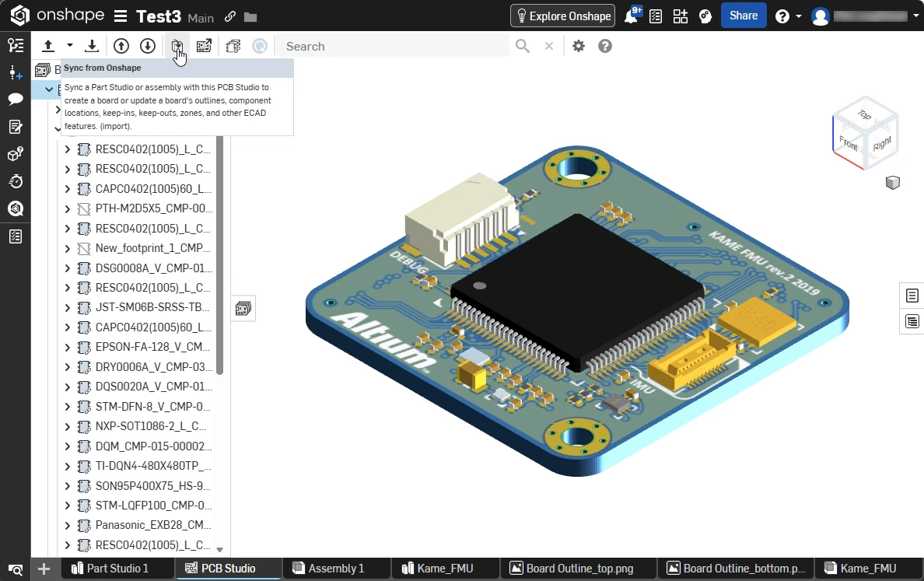Viewport: 924px width, 581px height.
Task: Click the Sync to Onshape board export icon
Action: (x=204, y=46)
